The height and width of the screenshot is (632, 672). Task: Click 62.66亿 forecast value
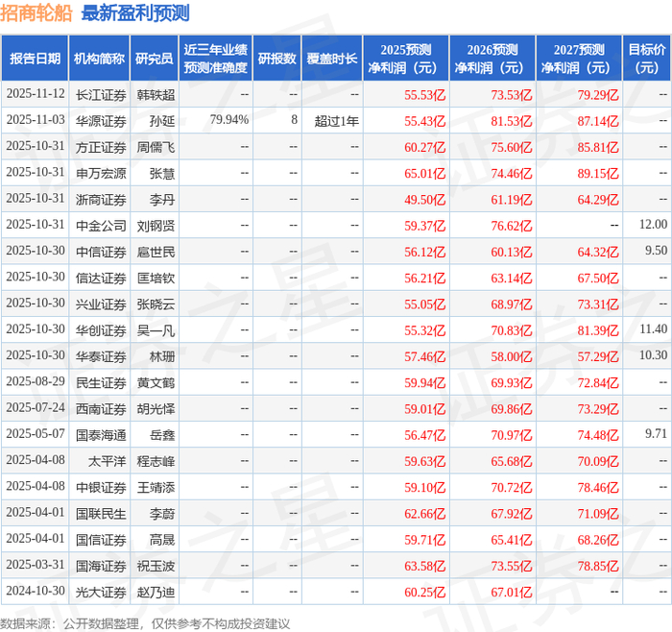coord(424,513)
